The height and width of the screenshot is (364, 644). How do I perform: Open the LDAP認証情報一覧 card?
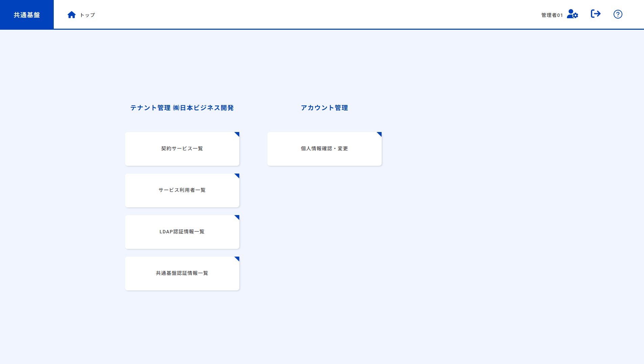[x=182, y=232]
